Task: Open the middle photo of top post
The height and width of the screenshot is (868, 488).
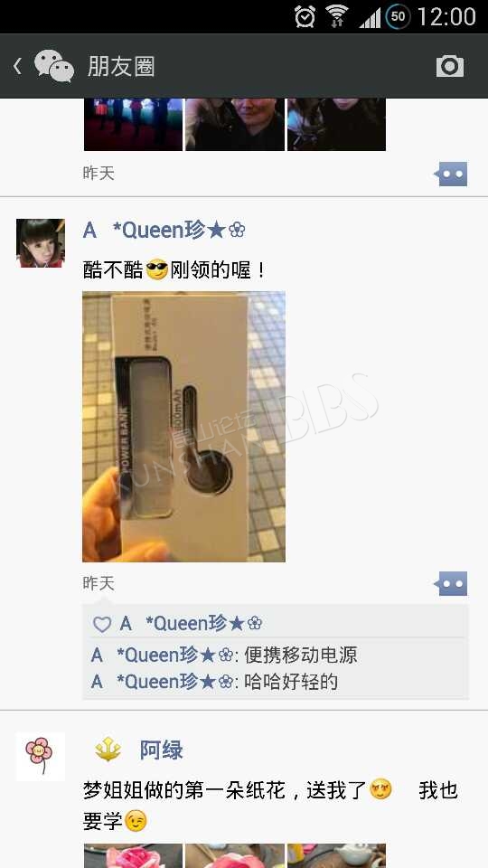Action: (235, 125)
